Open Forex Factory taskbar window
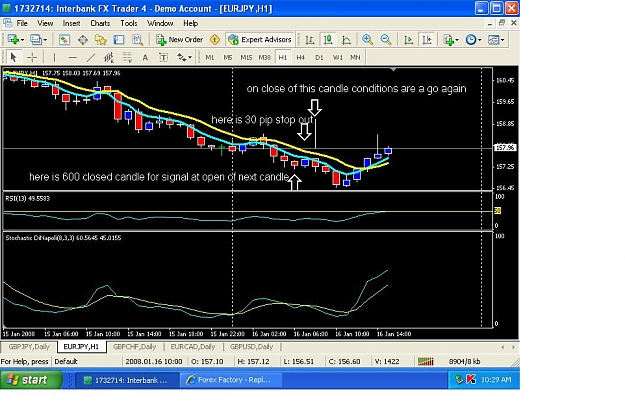The width and height of the screenshot is (625, 405). pos(231,380)
